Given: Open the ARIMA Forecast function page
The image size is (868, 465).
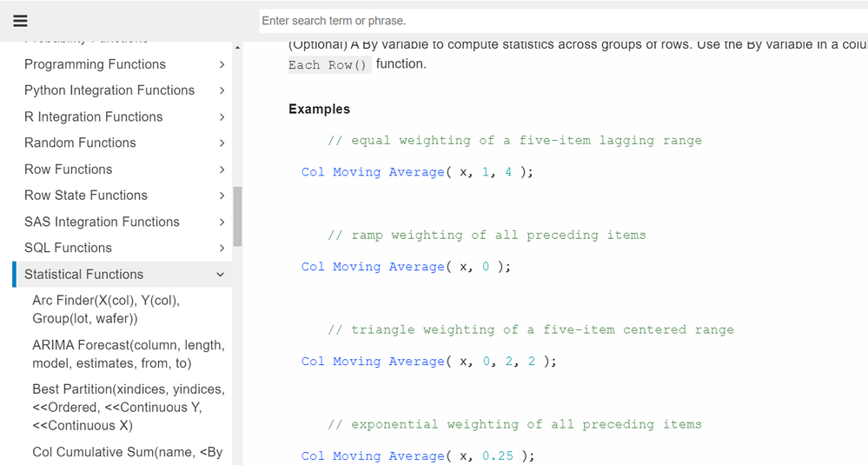Looking at the screenshot, I should [128, 354].
